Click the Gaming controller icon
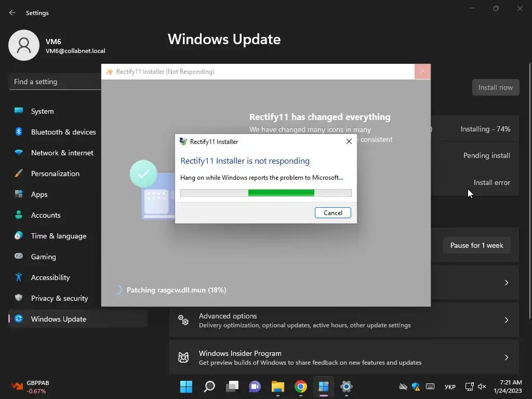 pyautogui.click(x=19, y=256)
